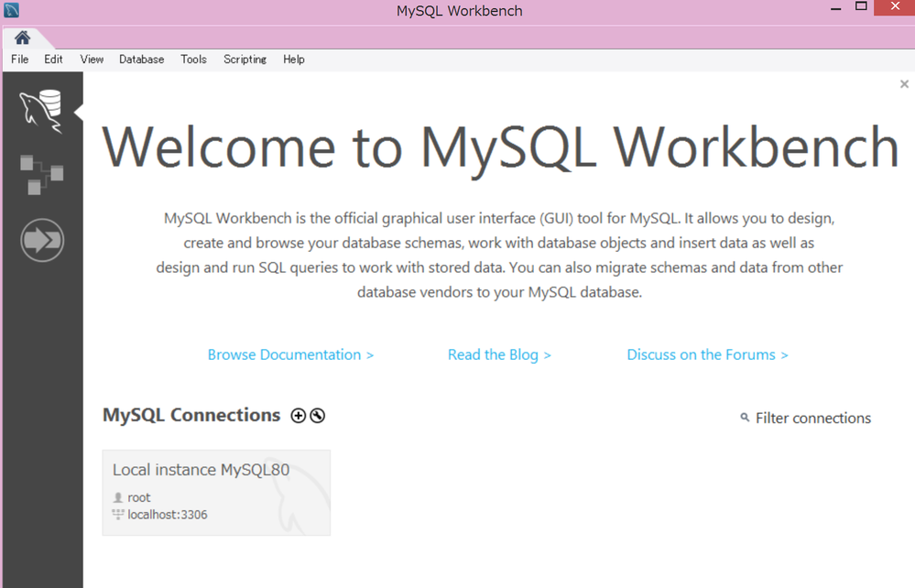This screenshot has height=588, width=915.
Task: Add a new MySQL connection with plus icon
Action: [x=298, y=416]
